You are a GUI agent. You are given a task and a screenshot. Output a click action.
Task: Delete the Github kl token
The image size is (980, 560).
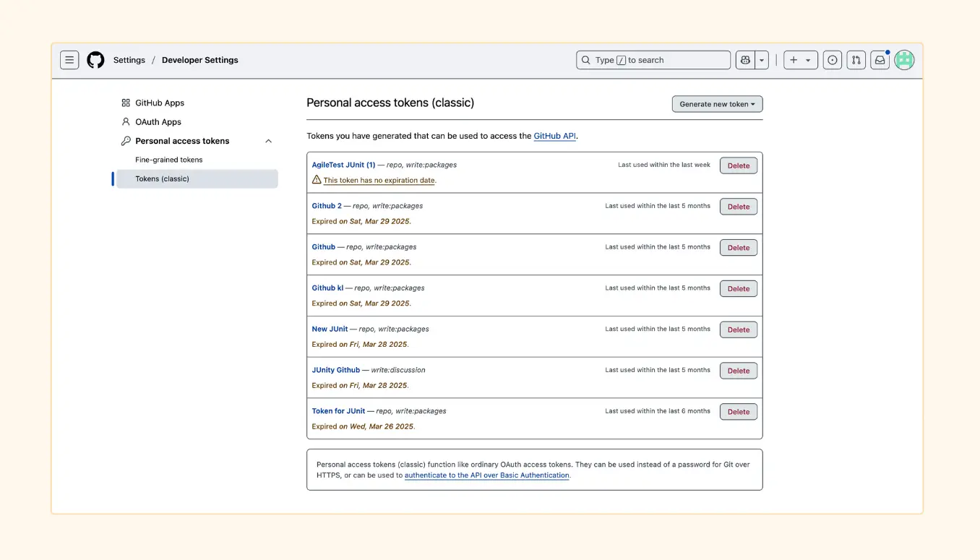click(x=739, y=289)
